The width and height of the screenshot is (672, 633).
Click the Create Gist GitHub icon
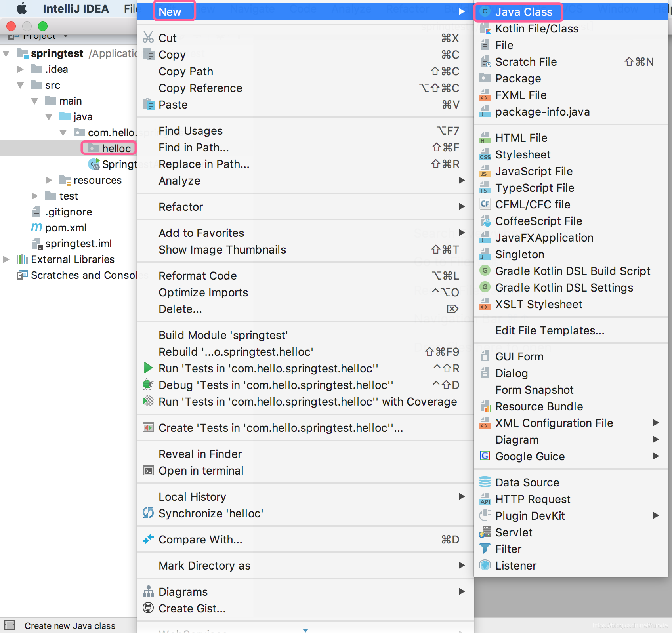(x=148, y=608)
